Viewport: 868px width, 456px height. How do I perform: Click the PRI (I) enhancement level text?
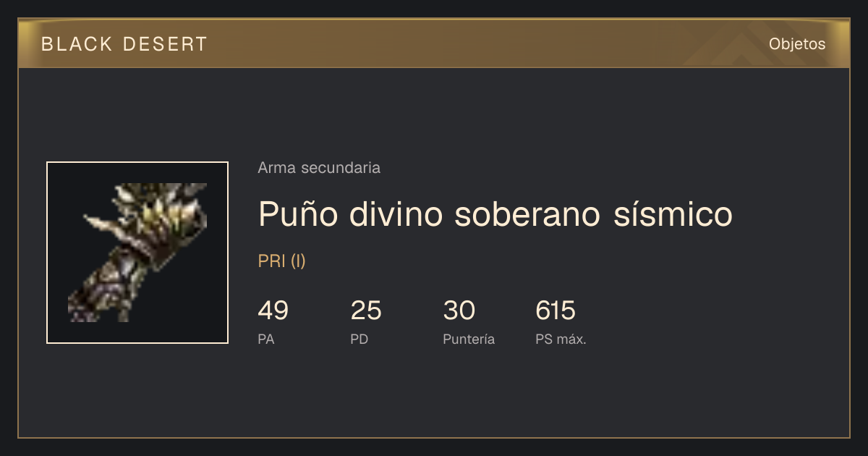pyautogui.click(x=282, y=261)
